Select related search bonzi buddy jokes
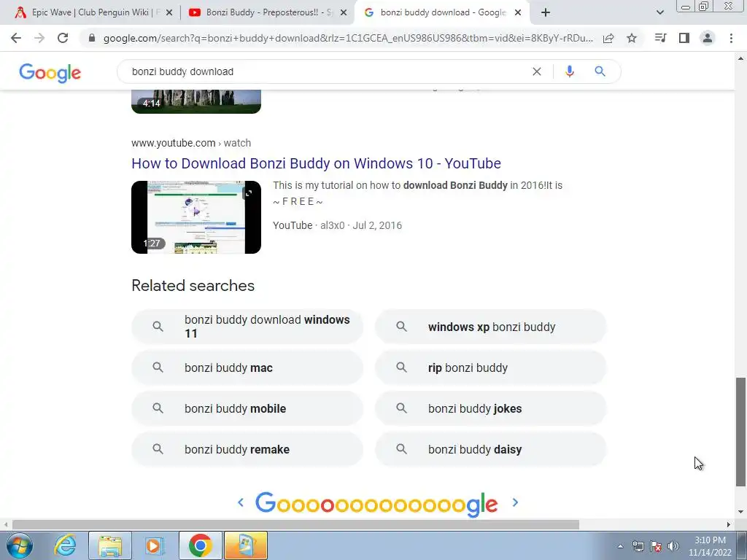 pos(491,408)
